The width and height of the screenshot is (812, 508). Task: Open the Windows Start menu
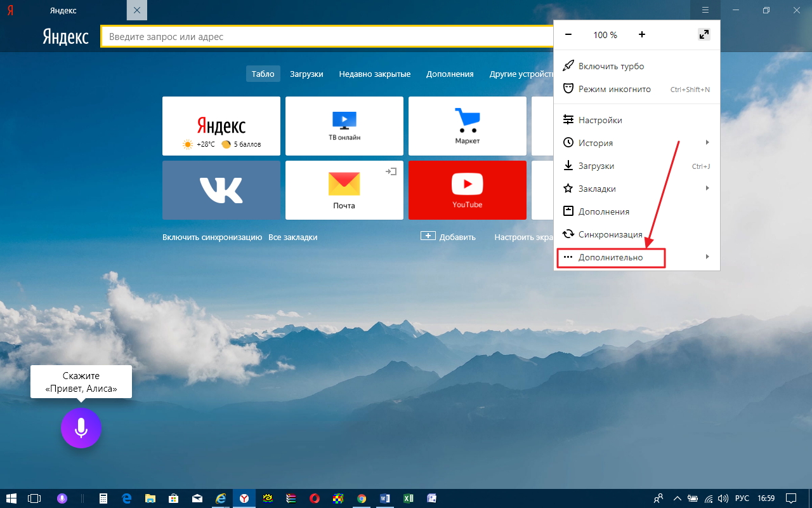click(11, 498)
